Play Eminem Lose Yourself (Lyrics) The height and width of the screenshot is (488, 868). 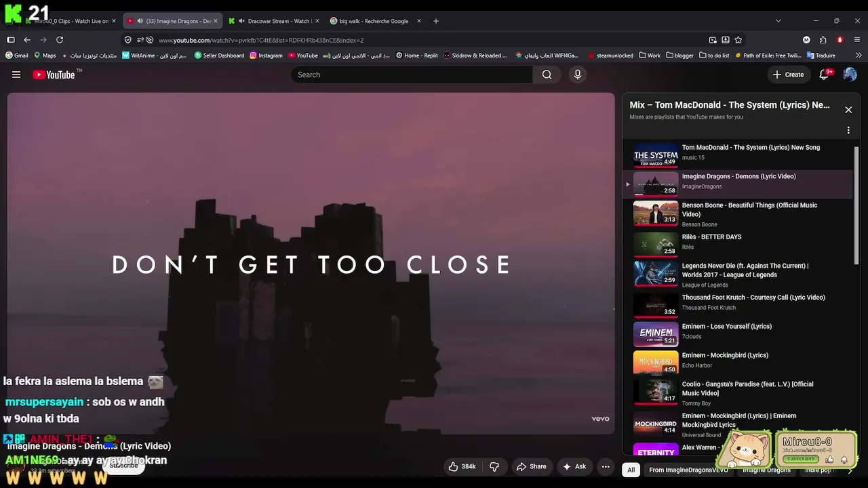738,333
